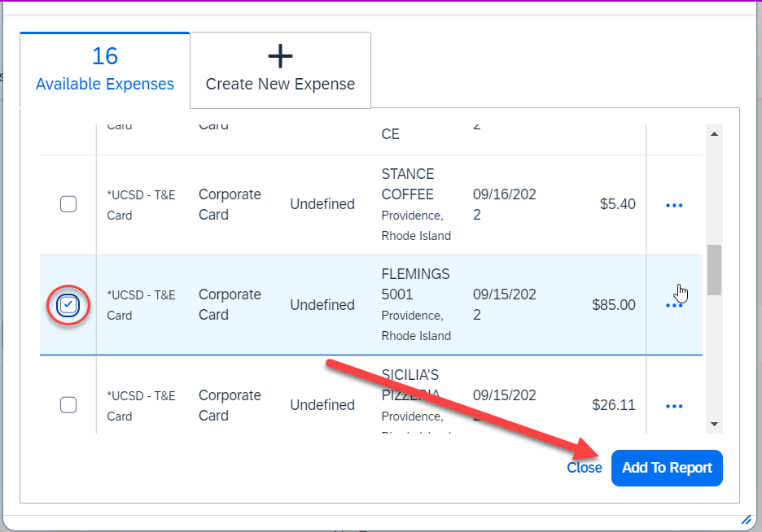The width and height of the screenshot is (762, 532).
Task: Click the $5.40 amount cell
Action: pyautogui.click(x=617, y=204)
